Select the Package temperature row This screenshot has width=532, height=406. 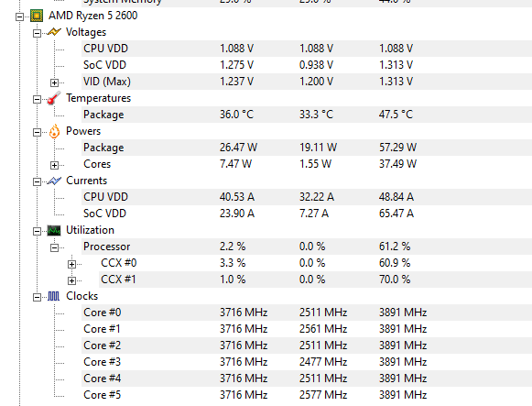307,115
